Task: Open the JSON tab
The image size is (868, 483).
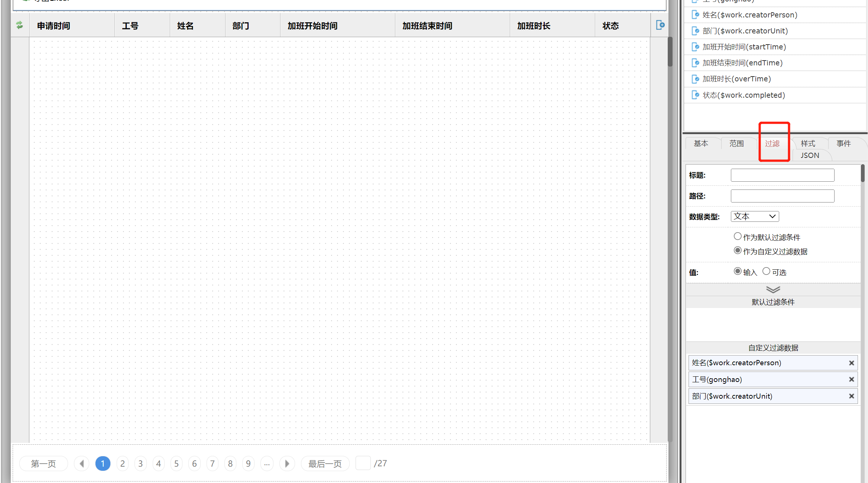Action: tap(810, 155)
